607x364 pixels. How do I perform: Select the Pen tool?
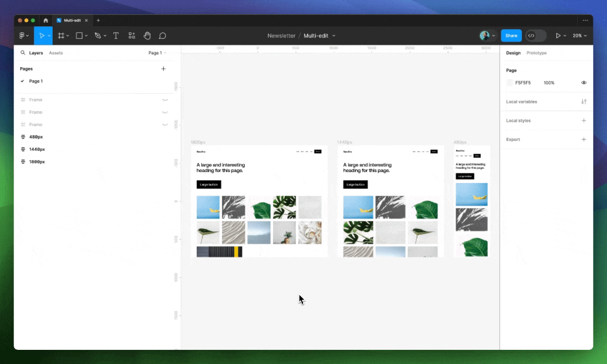coord(98,36)
